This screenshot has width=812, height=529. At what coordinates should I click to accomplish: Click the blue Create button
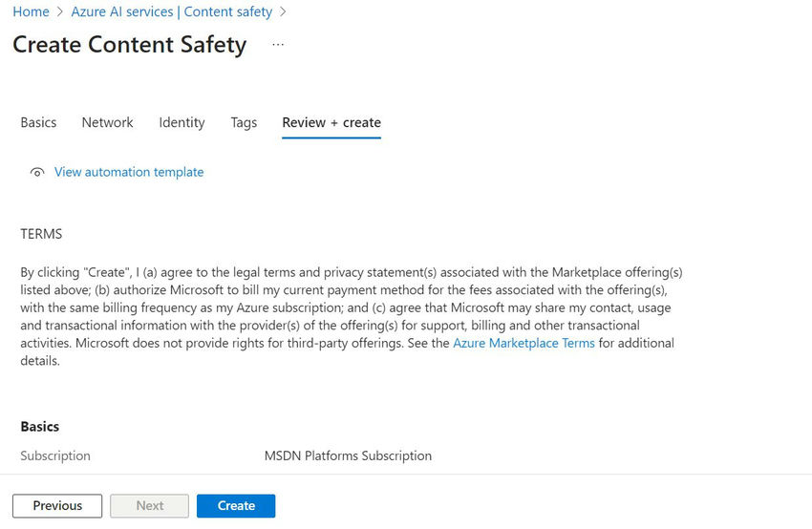(236, 505)
